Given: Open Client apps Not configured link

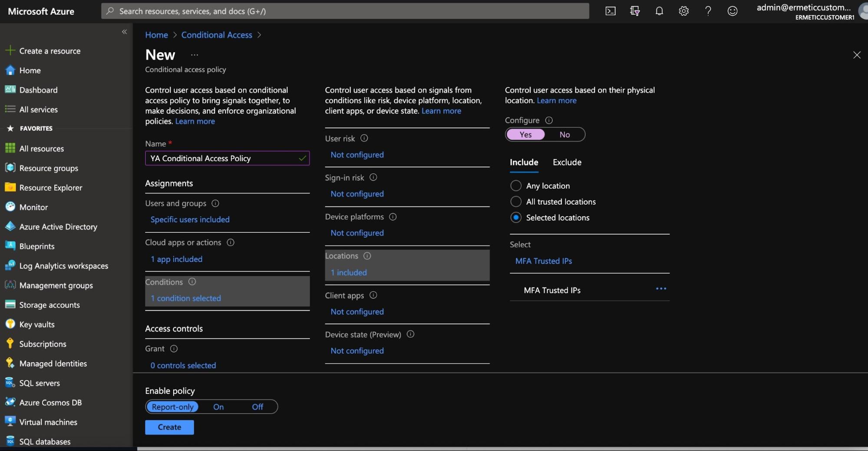Looking at the screenshot, I should pyautogui.click(x=357, y=312).
